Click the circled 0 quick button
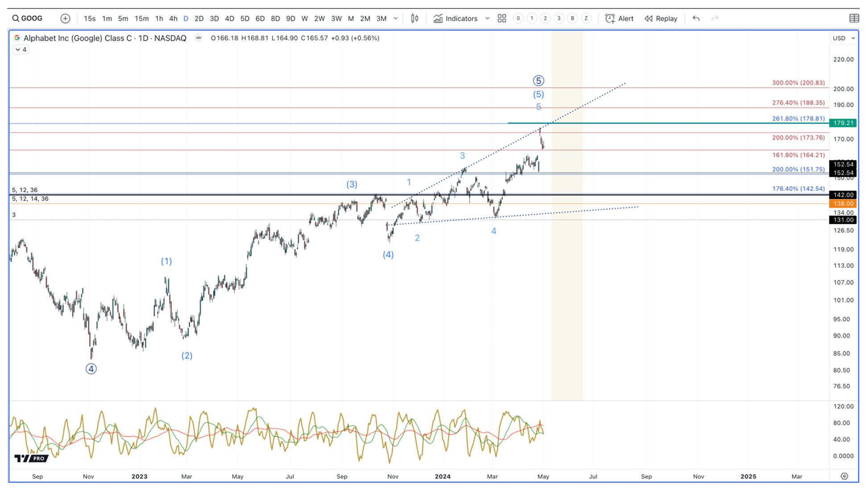Image resolution: width=868 pixels, height=492 pixels. (518, 18)
